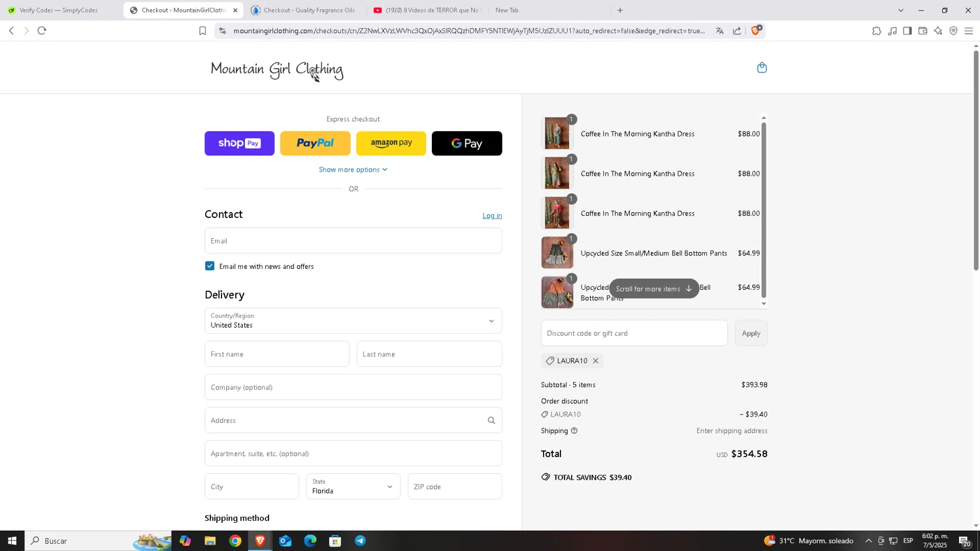Click the order items list scrollbar
Viewport: 980px width, 551px height.
(x=764, y=210)
